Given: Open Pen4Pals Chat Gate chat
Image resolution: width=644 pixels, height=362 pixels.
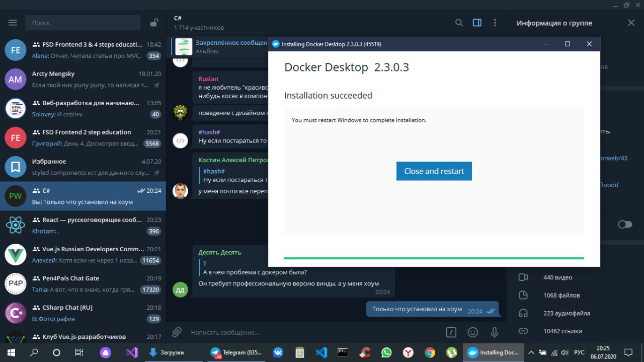Looking at the screenshot, I should click(x=83, y=283).
